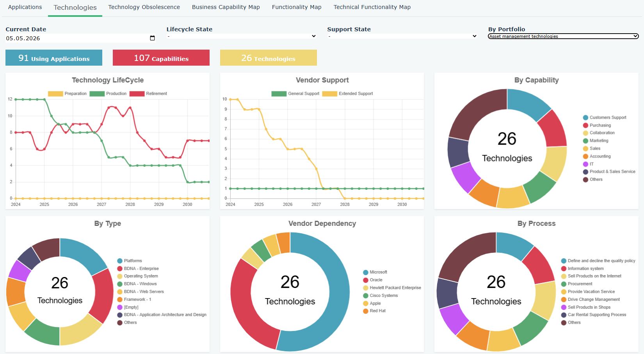Open the calendar picker icon for Current Date
Image resolution: width=644 pixels, height=354 pixels.
[152, 38]
